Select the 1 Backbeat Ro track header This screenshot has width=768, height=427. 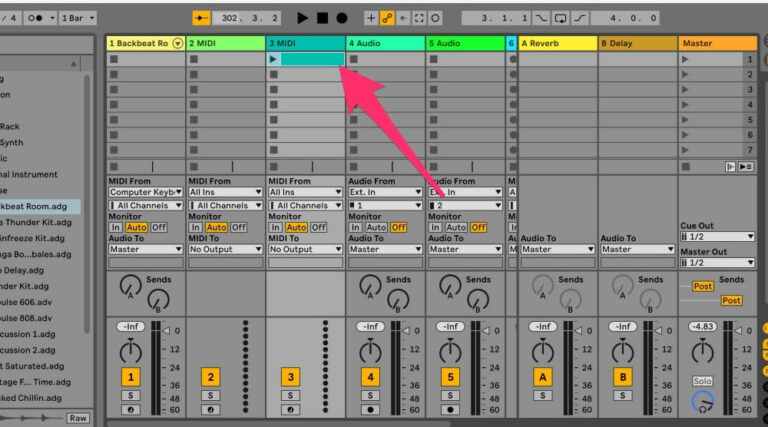click(146, 44)
